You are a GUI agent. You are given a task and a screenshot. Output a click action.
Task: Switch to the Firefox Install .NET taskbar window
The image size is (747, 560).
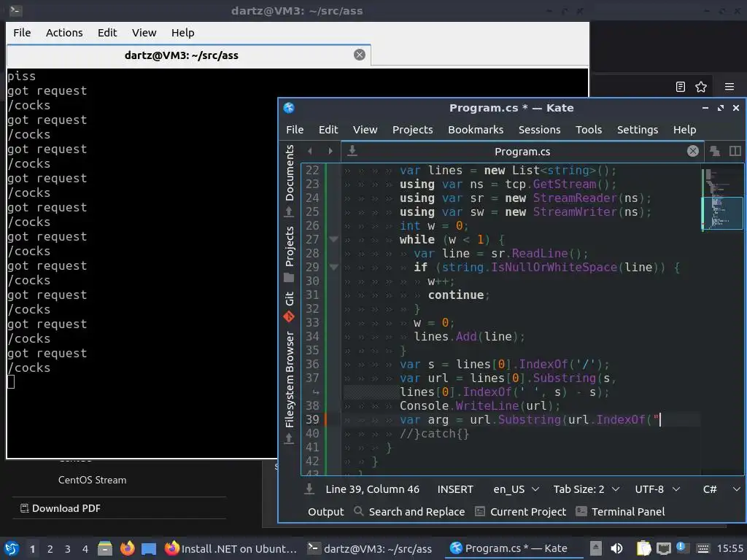coord(231,548)
